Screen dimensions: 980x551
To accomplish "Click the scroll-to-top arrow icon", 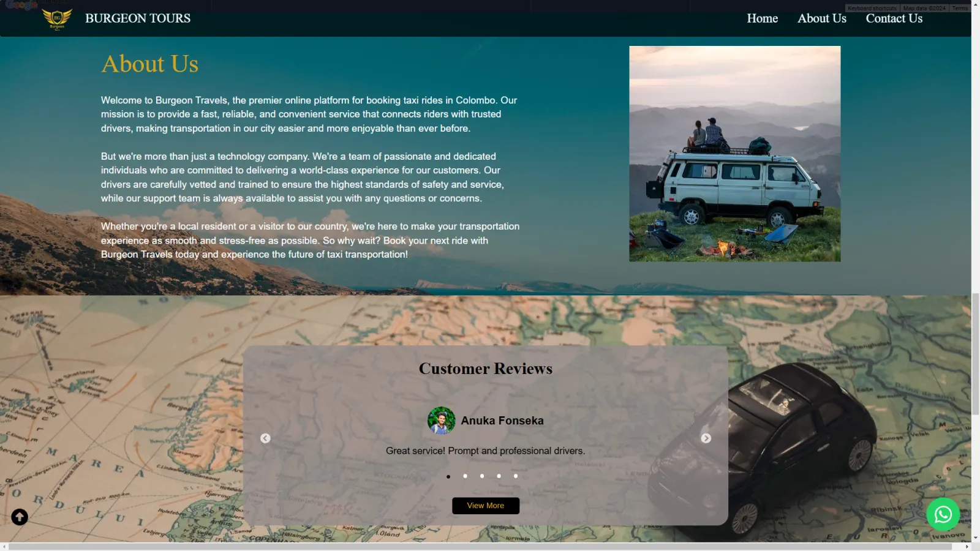I will coord(20,517).
